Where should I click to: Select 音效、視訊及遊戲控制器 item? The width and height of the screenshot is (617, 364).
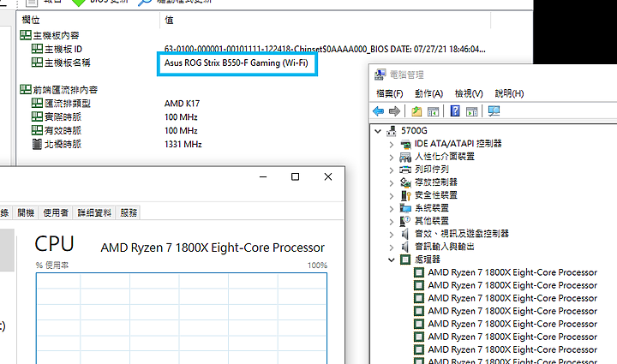462,234
